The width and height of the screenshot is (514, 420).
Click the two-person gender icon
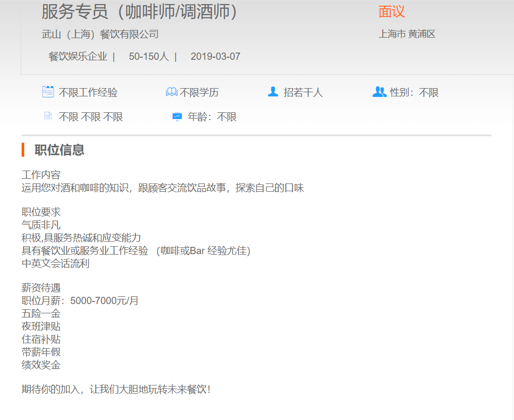point(379,92)
